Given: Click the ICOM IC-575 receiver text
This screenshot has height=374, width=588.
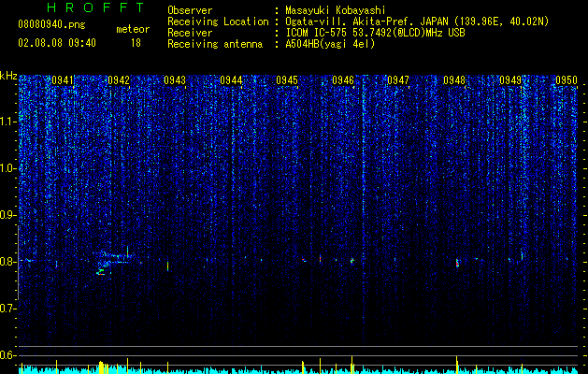Looking at the screenshot, I should [x=375, y=33].
